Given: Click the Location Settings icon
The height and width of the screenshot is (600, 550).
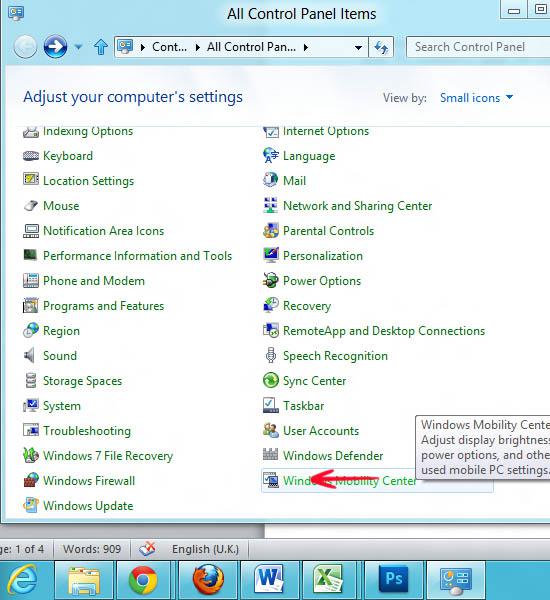Looking at the screenshot, I should coord(31,179).
